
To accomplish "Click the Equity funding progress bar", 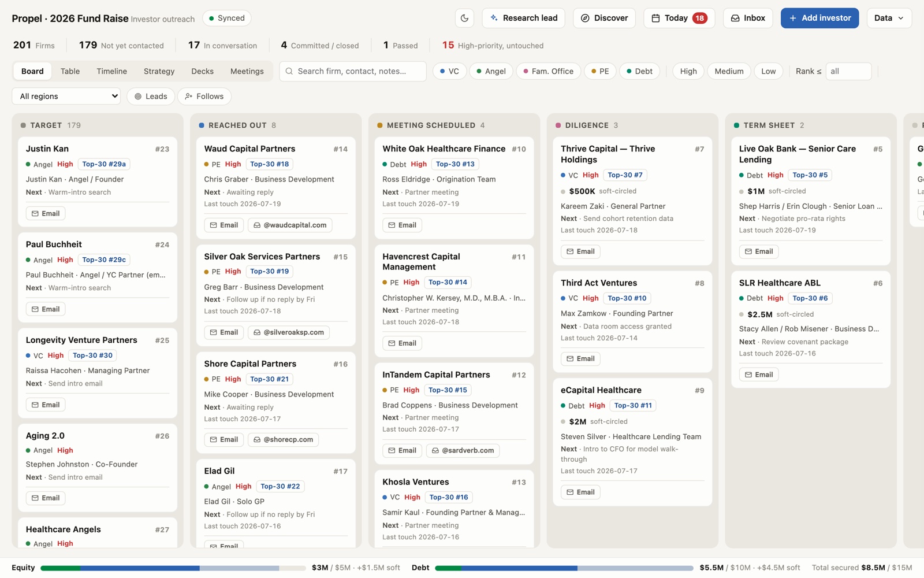I will [173, 568].
